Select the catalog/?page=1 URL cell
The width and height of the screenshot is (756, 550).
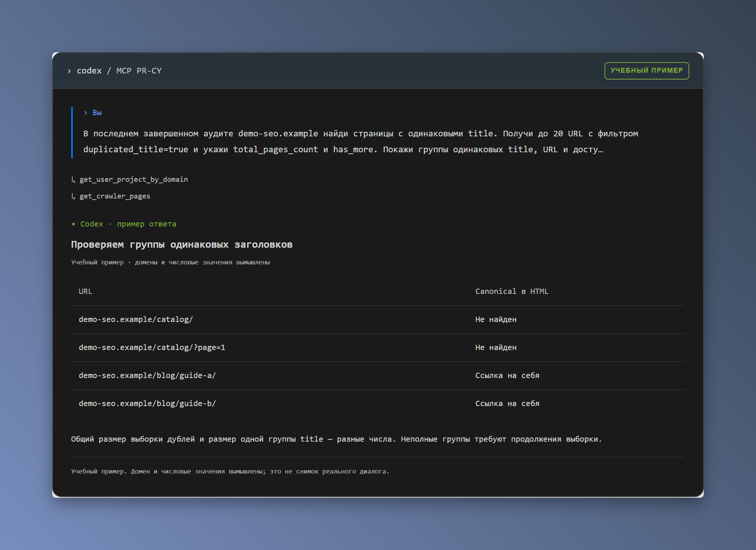coord(152,348)
